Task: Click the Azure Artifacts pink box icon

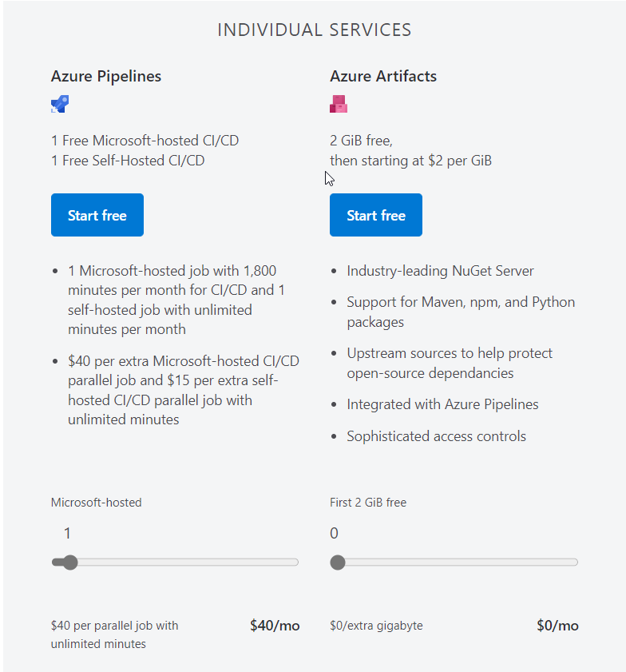Action: pyautogui.click(x=339, y=104)
